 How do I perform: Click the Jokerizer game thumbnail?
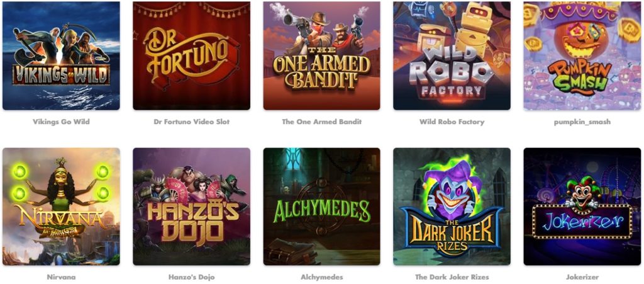[x=582, y=207]
